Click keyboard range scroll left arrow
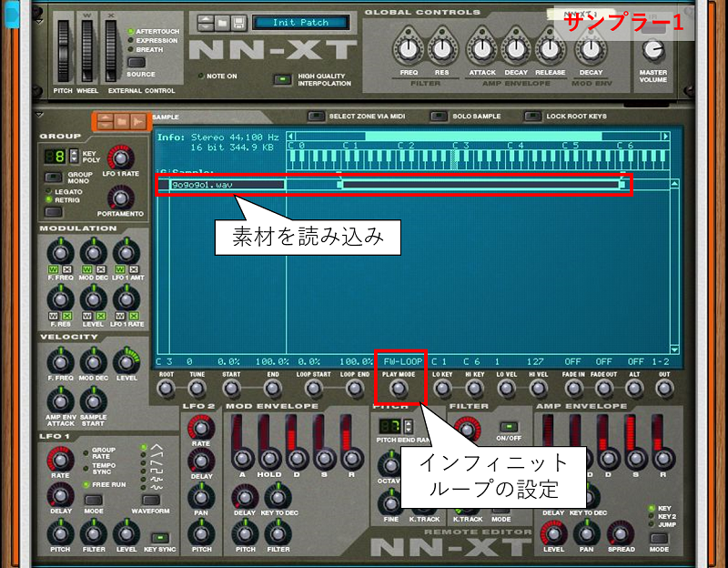The width and height of the screenshot is (728, 568). pos(290,136)
